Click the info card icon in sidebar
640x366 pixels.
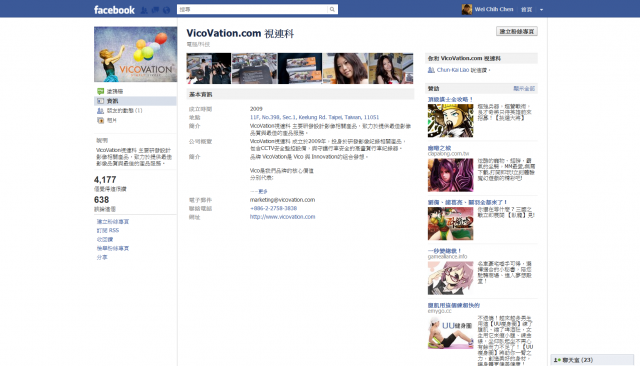pos(100,101)
